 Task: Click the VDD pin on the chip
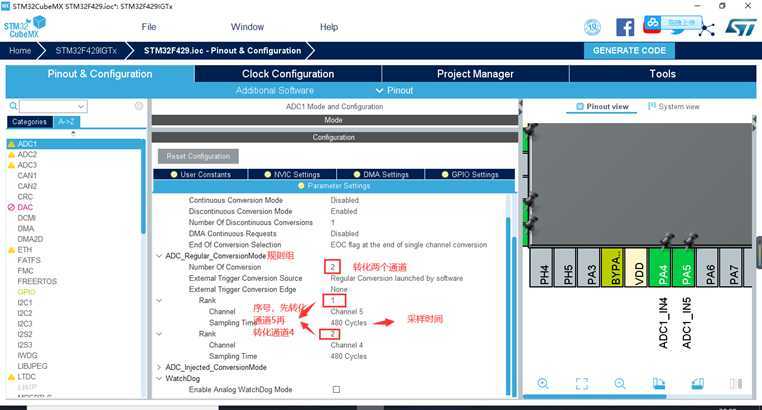[637, 268]
